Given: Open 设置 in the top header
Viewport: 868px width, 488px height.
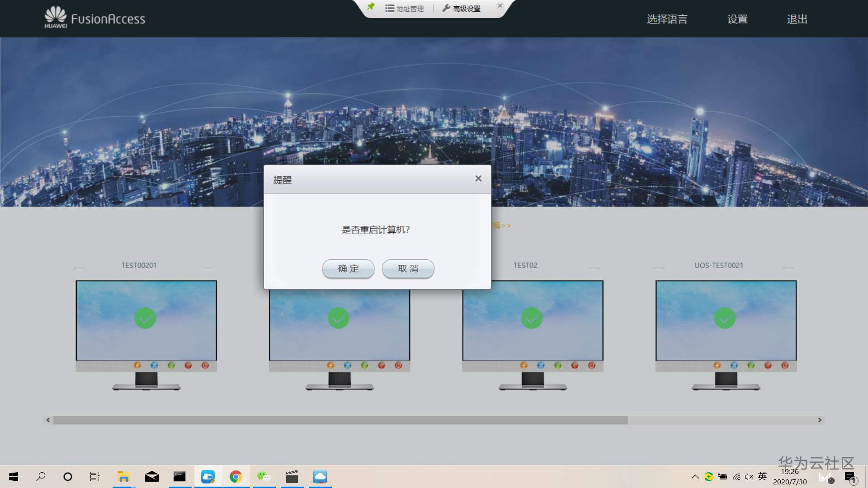Looking at the screenshot, I should pyautogui.click(x=737, y=19).
